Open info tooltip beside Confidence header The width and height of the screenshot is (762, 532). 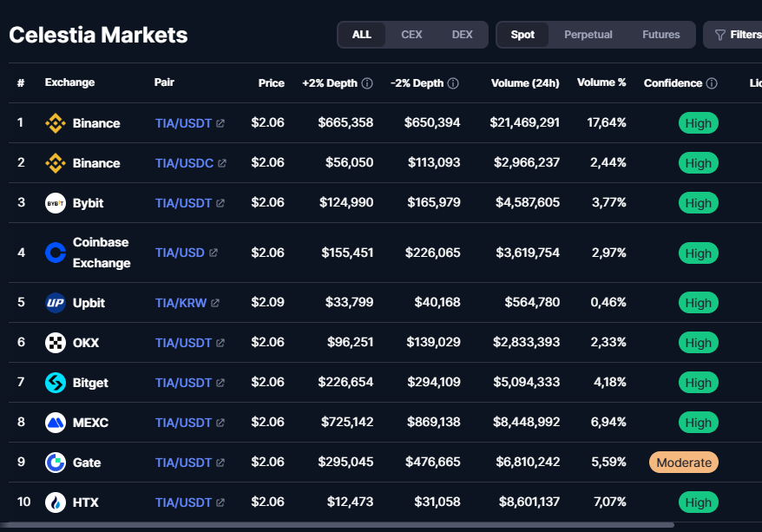(x=712, y=83)
